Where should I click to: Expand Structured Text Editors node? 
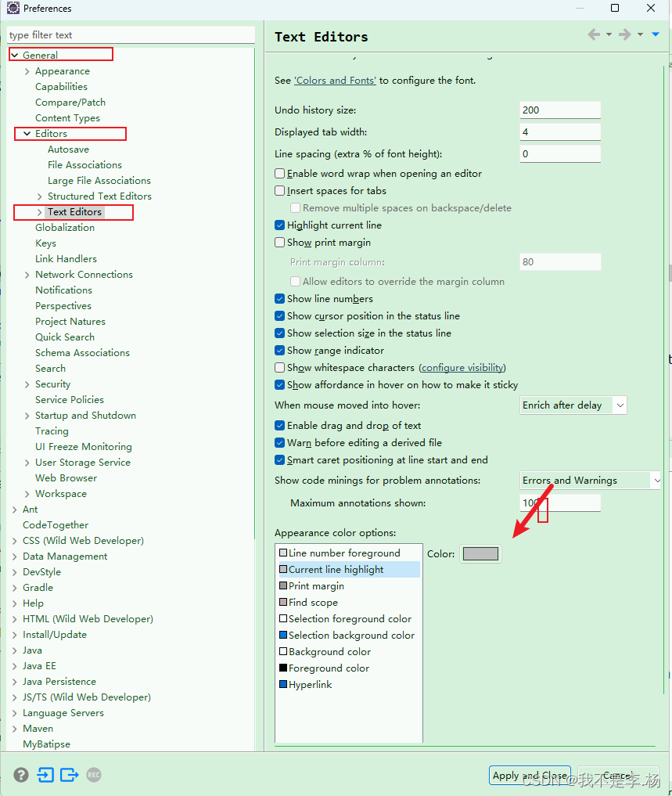tap(40, 196)
